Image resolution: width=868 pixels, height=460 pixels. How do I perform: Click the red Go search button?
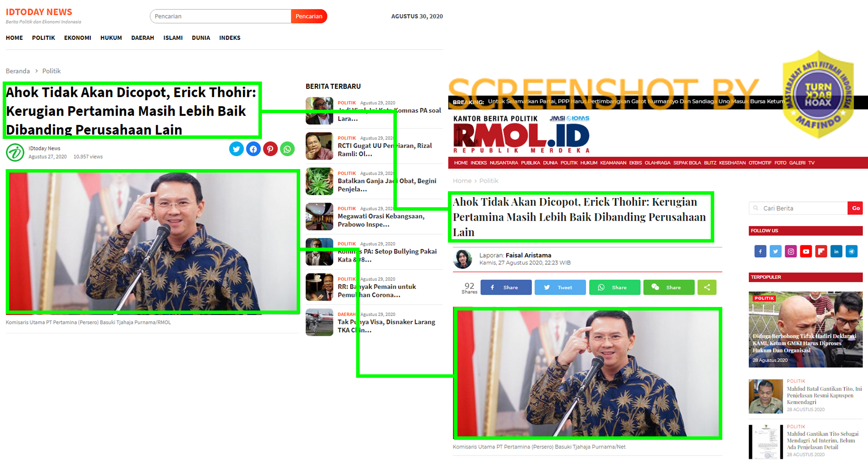point(855,208)
